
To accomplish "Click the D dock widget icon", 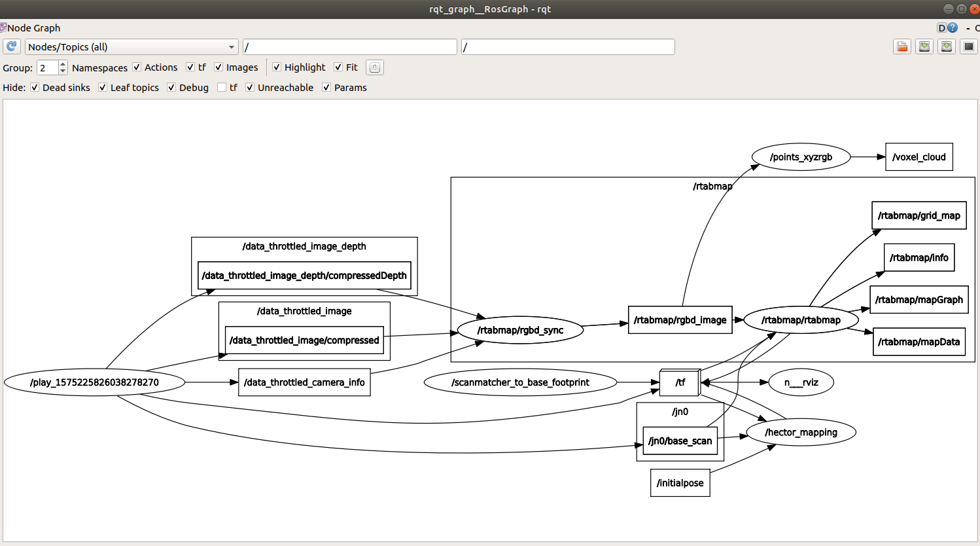I will pyautogui.click(x=941, y=27).
